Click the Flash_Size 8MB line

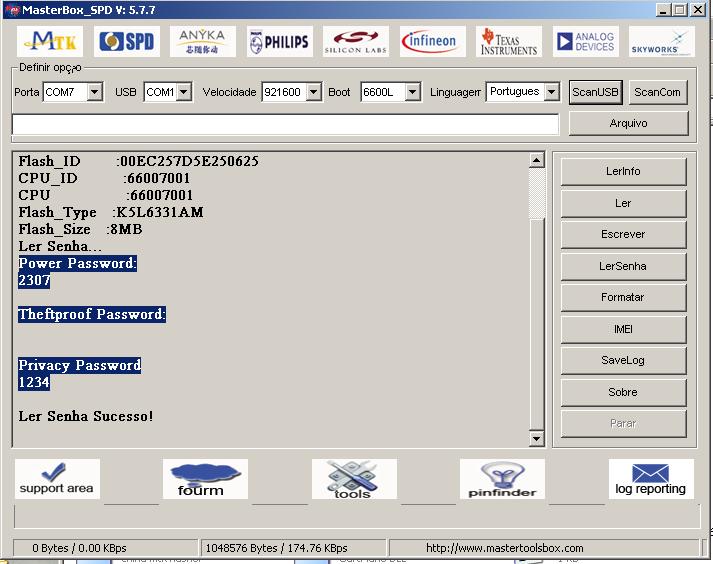80,229
